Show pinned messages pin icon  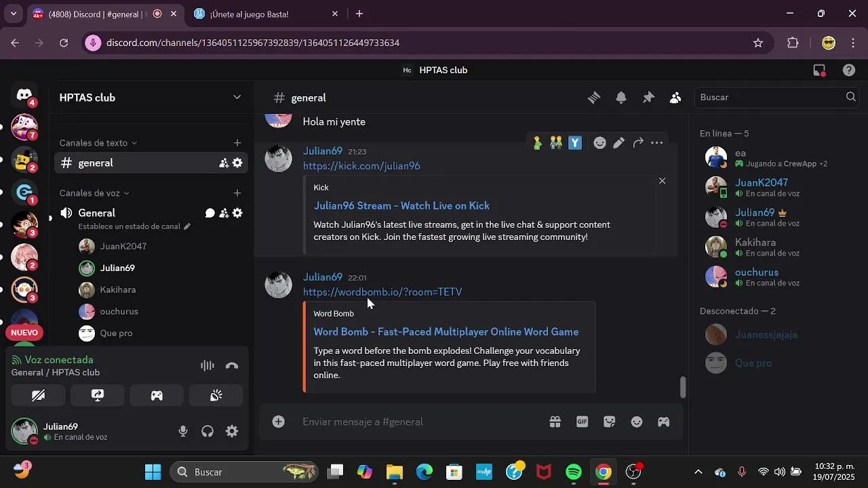[648, 98]
